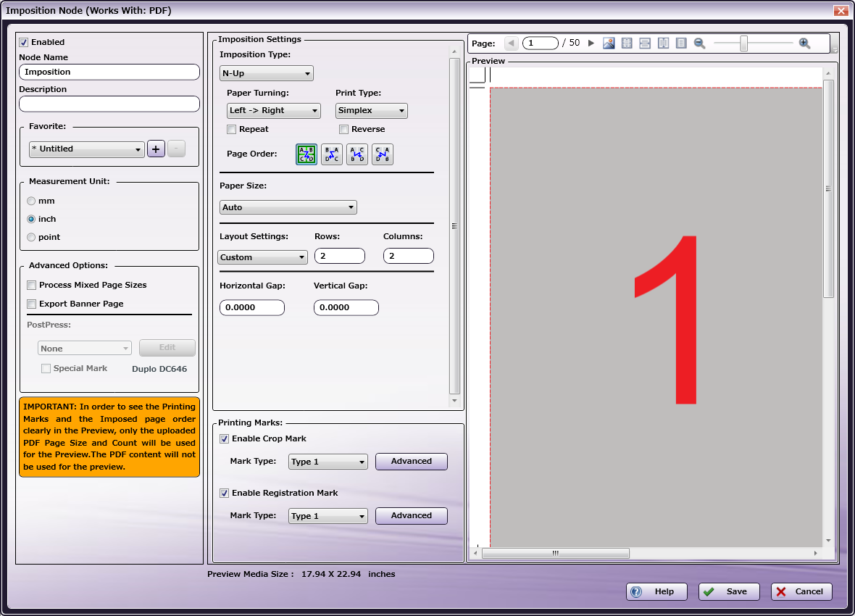The width and height of the screenshot is (855, 616).
Task: Zoom out the preview with magnifier minus
Action: coord(700,43)
